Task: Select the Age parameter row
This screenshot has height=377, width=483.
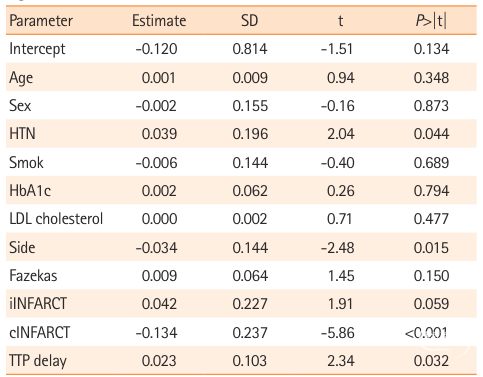Action: point(241,77)
